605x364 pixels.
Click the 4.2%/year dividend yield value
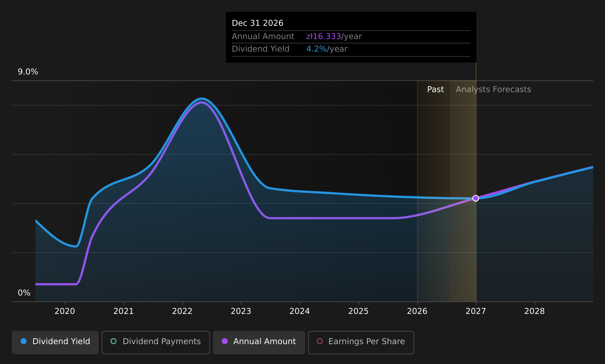click(327, 49)
